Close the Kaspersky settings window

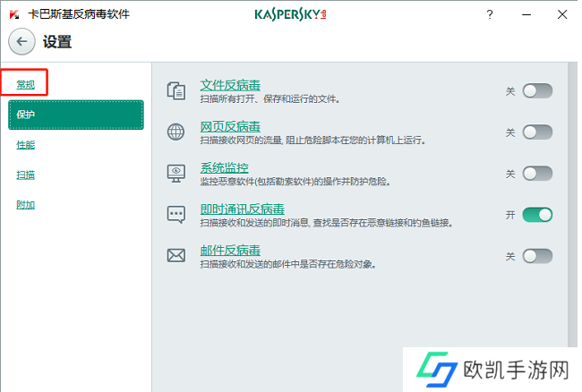[562, 14]
